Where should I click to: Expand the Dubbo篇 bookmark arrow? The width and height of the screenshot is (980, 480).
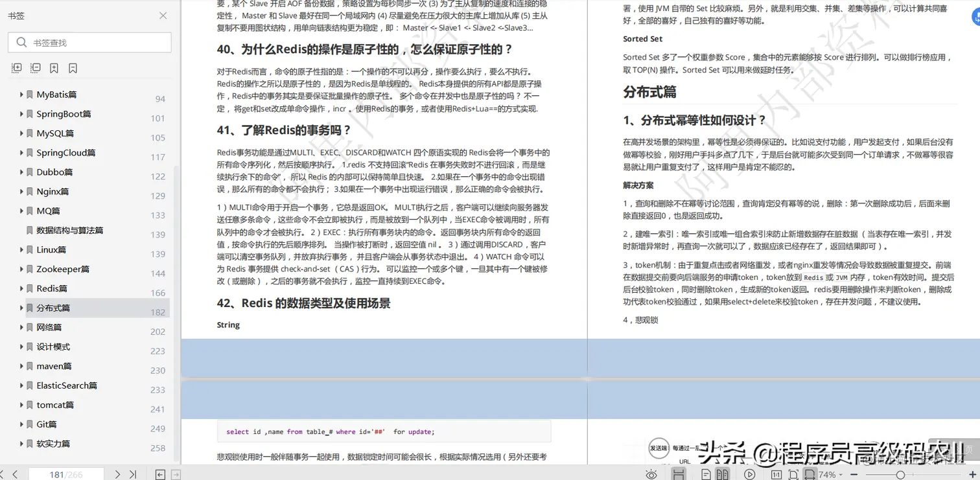[x=21, y=172]
